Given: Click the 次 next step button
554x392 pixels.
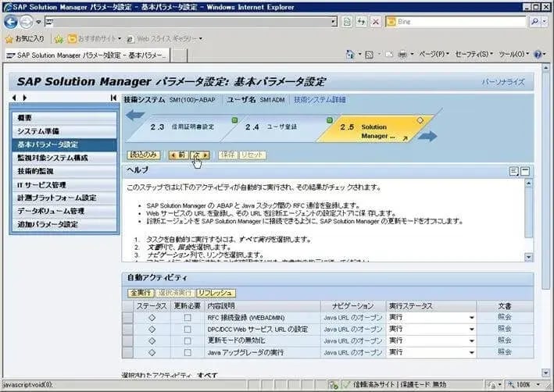Looking at the screenshot, I should click(x=200, y=155).
